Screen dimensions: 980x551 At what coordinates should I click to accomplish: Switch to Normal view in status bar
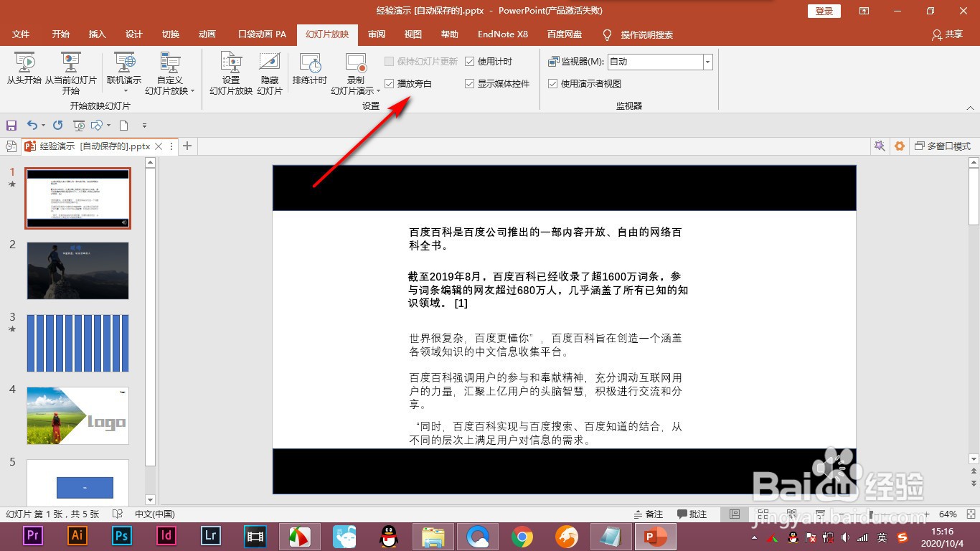click(x=734, y=514)
